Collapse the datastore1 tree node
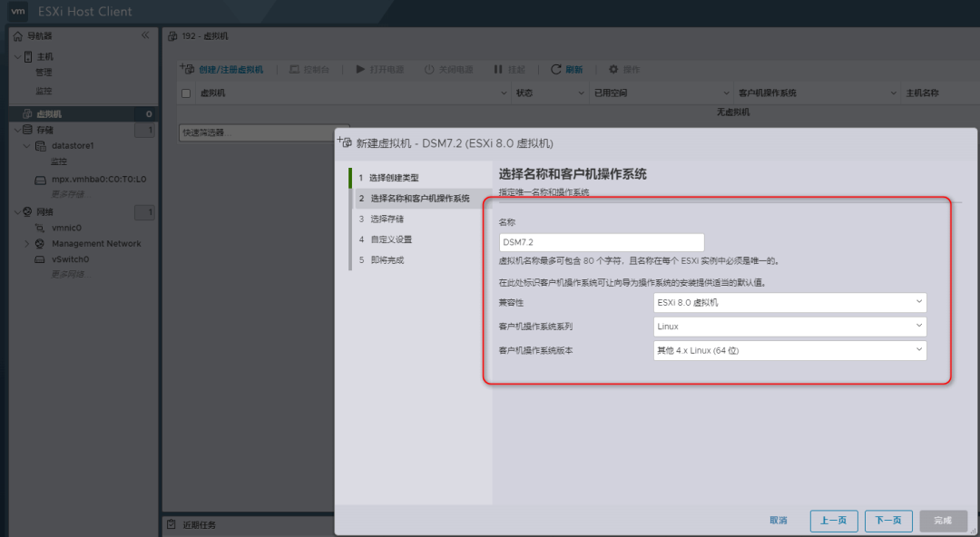The width and height of the screenshot is (980, 537). [27, 146]
